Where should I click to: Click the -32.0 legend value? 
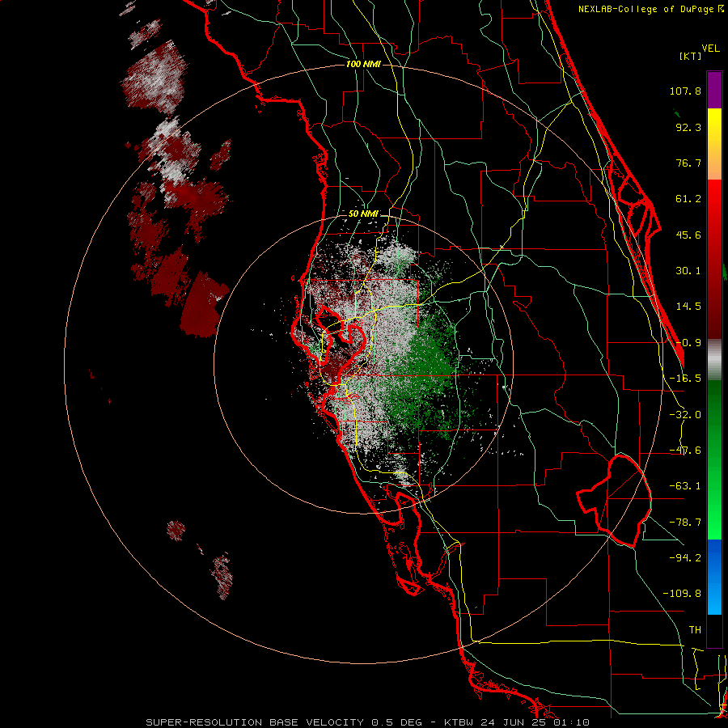click(x=685, y=415)
